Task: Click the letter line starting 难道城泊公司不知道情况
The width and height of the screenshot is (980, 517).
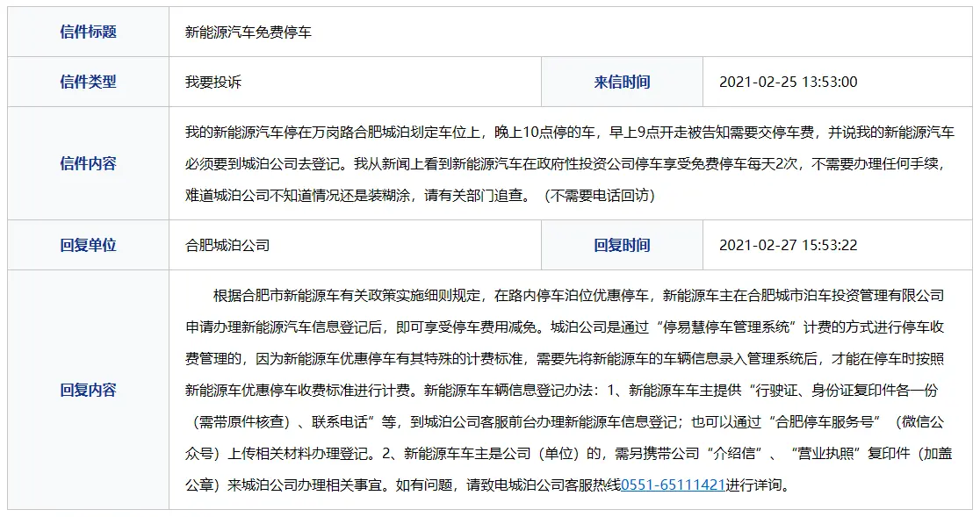Action: tap(420, 196)
